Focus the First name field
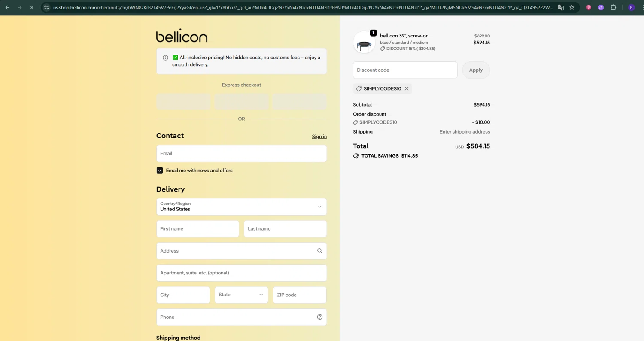The image size is (644, 341). click(197, 229)
